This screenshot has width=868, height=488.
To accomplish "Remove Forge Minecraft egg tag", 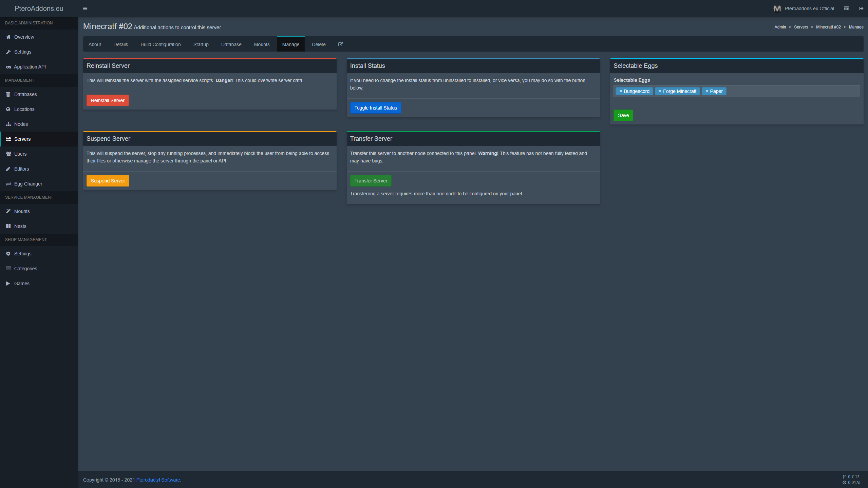I will coord(660,91).
